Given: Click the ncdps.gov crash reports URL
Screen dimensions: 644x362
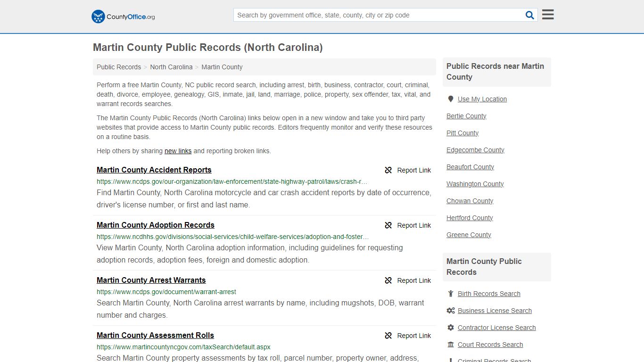Looking at the screenshot, I should point(232,181).
